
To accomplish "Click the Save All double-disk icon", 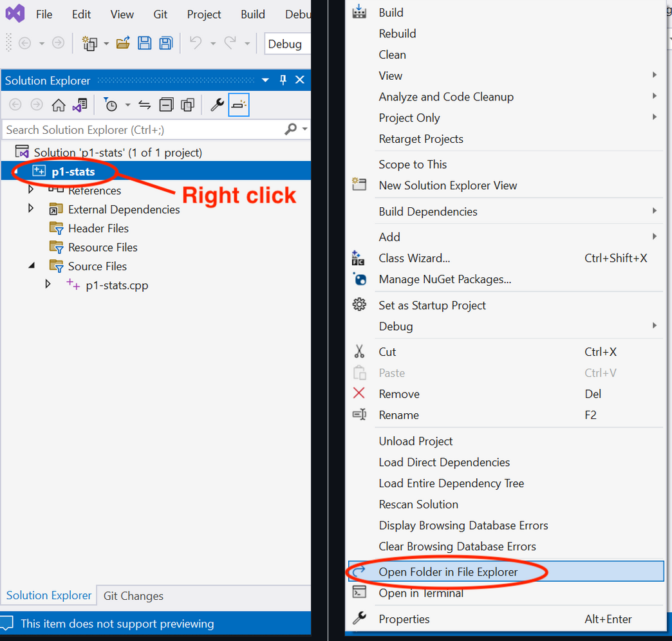I will (166, 43).
